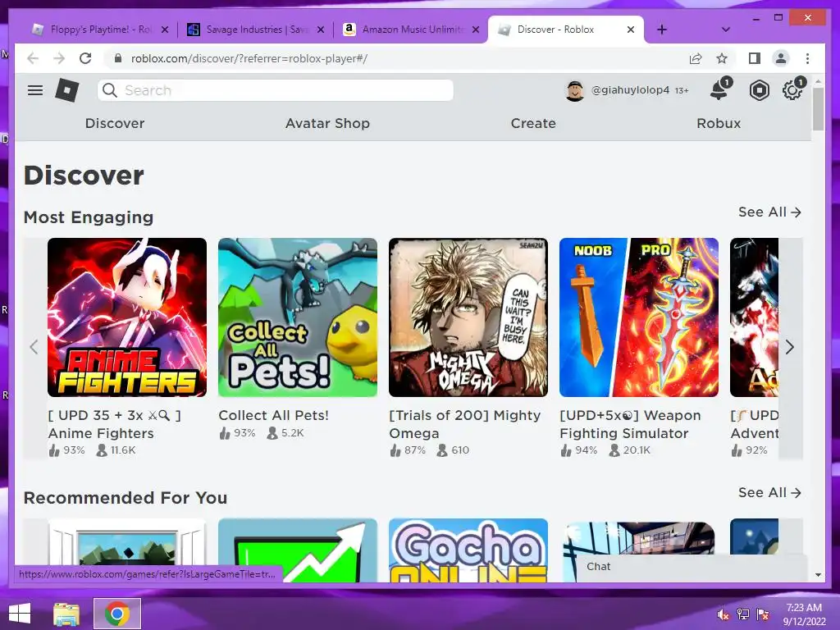Toggle the browser side panel
Image resolution: width=840 pixels, height=630 pixels.
pyautogui.click(x=755, y=58)
